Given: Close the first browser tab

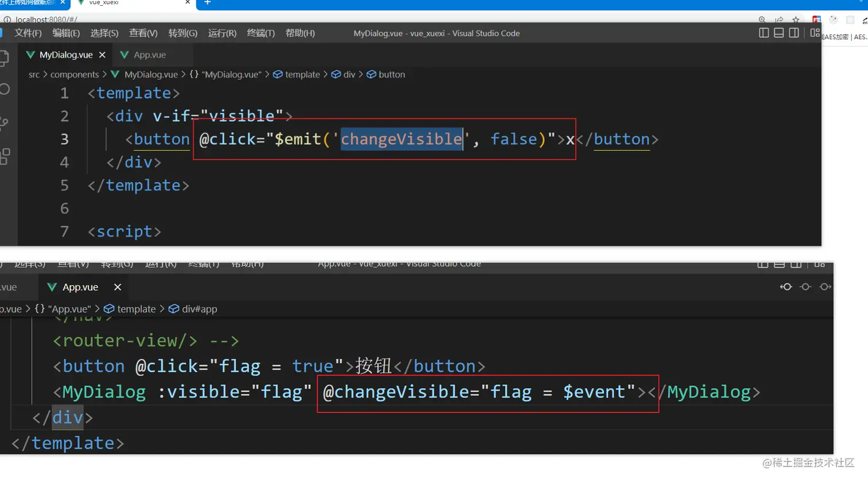Looking at the screenshot, I should 63,3.
